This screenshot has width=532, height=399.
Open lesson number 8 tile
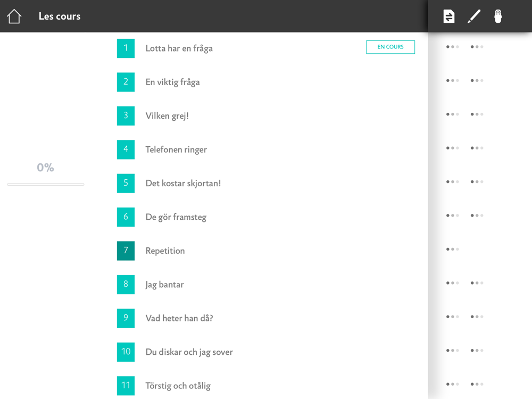click(126, 284)
